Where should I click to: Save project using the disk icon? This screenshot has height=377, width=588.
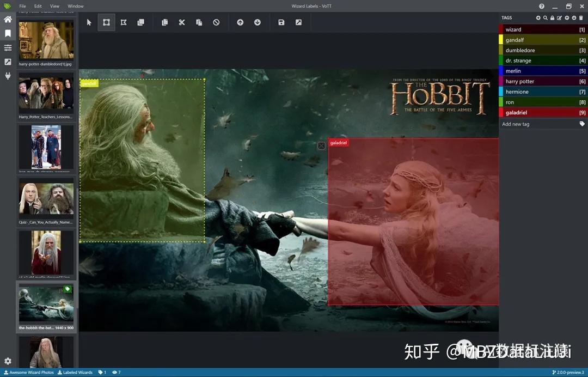tap(281, 22)
